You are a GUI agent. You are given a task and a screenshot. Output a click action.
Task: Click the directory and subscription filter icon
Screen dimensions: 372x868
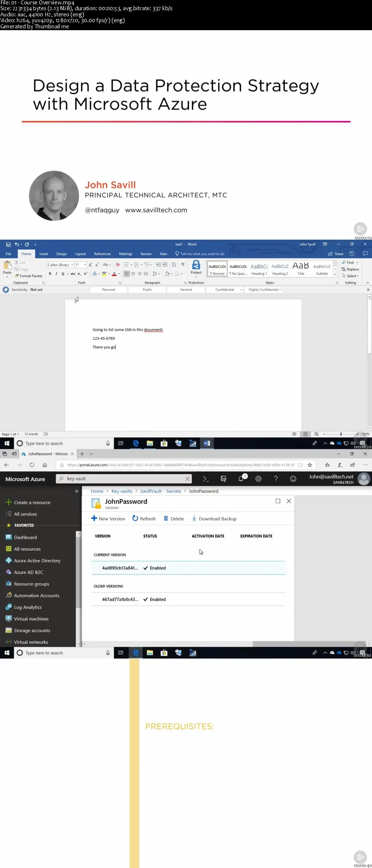[223, 479]
